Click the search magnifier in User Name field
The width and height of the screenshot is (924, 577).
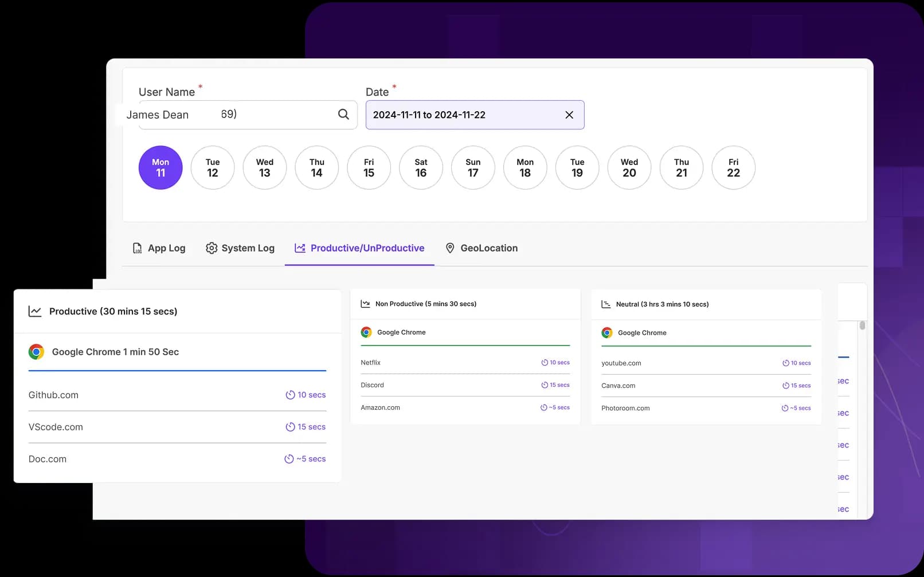(x=343, y=115)
